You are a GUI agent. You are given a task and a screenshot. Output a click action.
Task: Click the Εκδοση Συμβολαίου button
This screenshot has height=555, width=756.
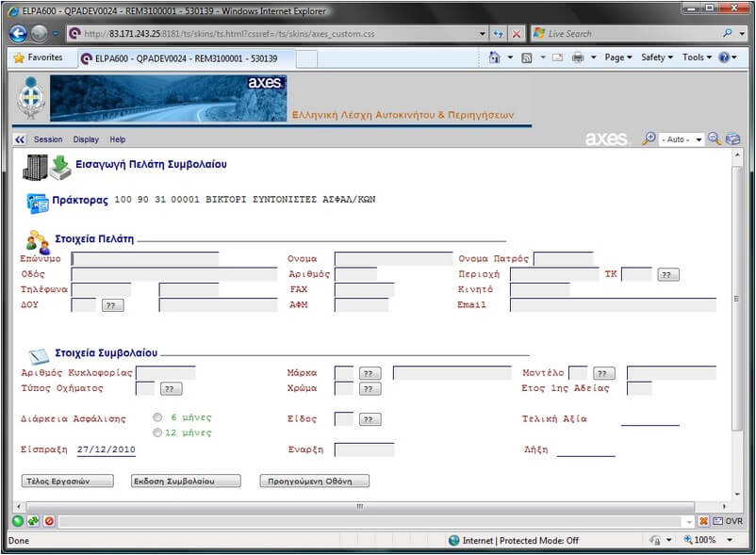pos(186,481)
